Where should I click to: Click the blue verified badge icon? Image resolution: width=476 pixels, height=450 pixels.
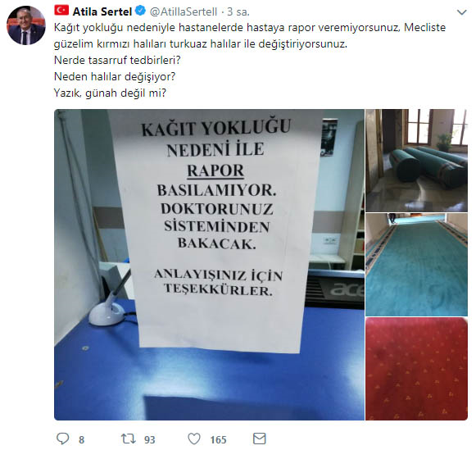(x=140, y=11)
